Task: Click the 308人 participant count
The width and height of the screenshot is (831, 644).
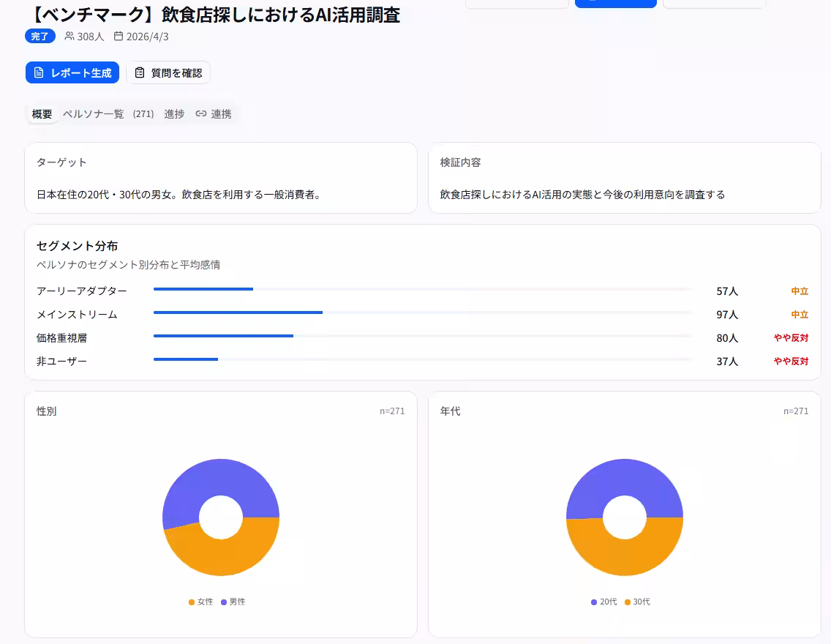Action: tap(91, 37)
